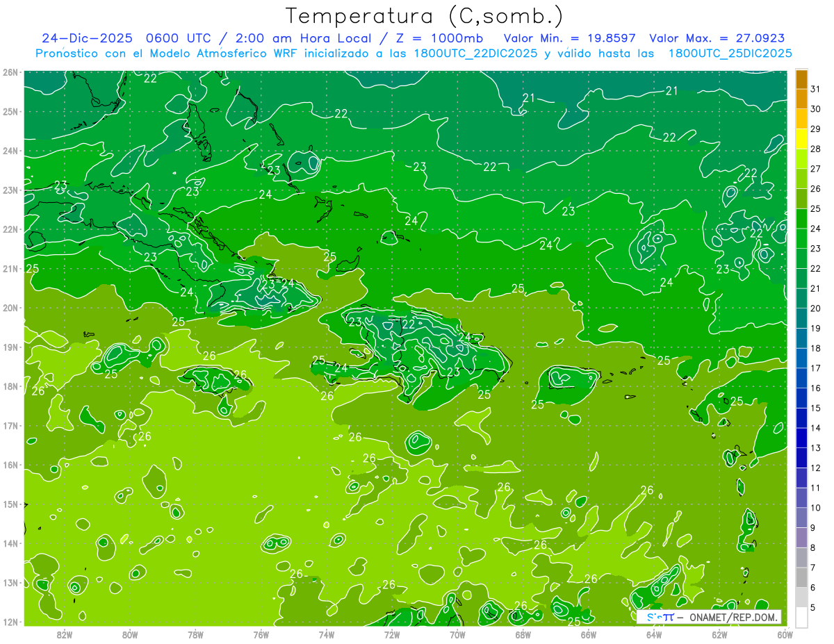Screen dimensions: 834x644
Task: Click longitude axis label "76W"
Action: [261, 635]
